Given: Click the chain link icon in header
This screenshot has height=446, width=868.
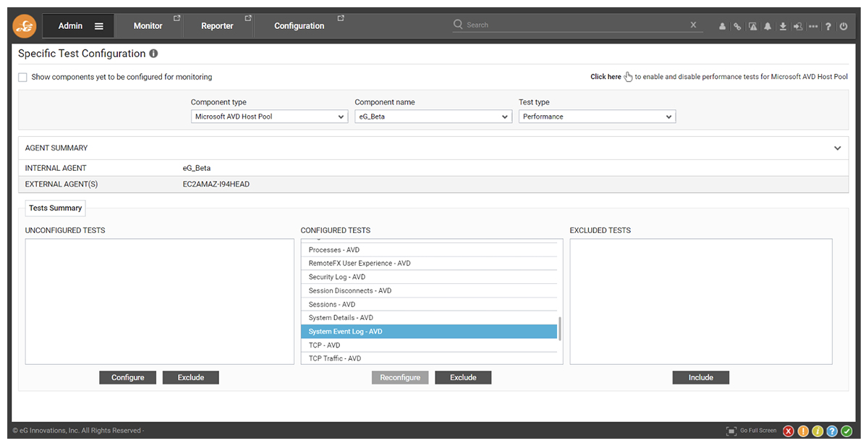Looking at the screenshot, I should coord(737,26).
